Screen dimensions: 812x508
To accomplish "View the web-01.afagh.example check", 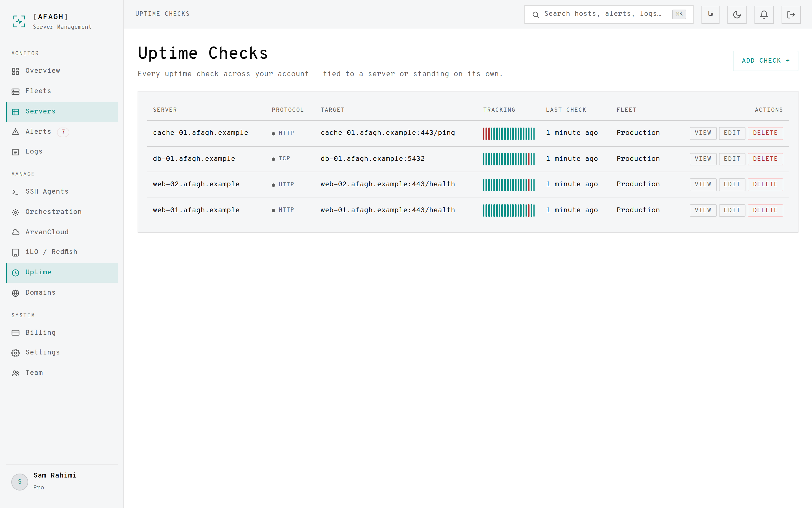I will tap(703, 210).
